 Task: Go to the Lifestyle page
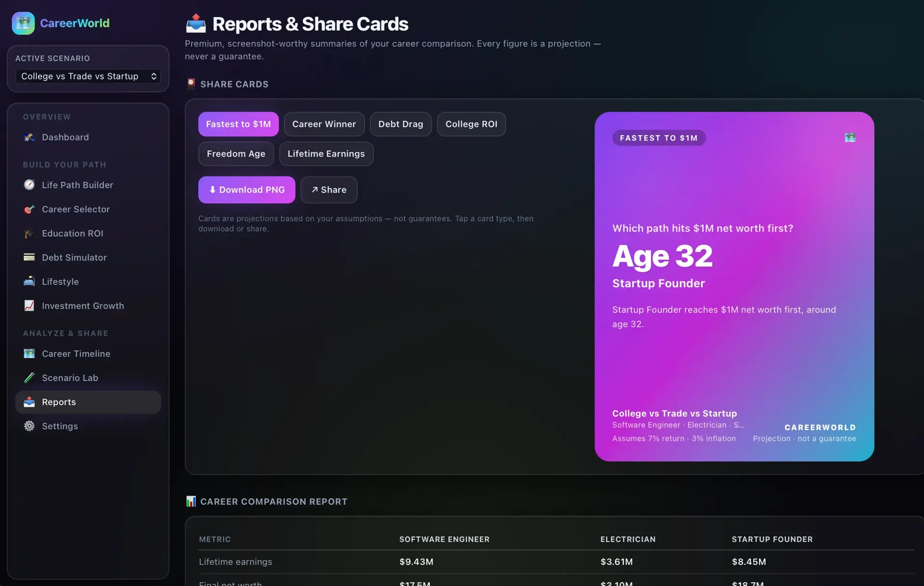pos(88,281)
